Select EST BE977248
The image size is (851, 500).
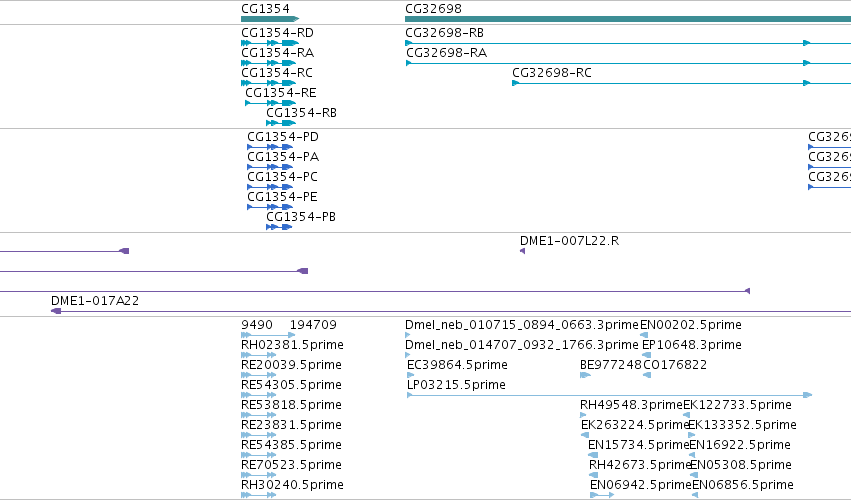[x=611, y=365]
